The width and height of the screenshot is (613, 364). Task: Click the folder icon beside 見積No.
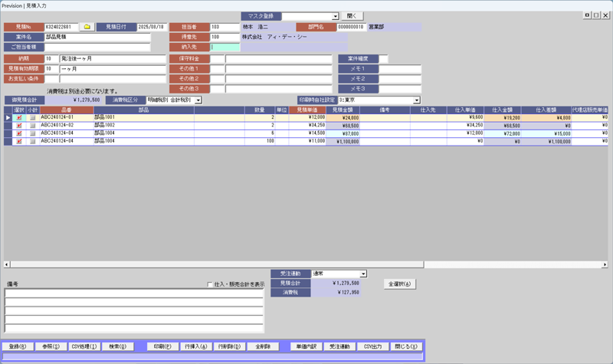tap(87, 27)
